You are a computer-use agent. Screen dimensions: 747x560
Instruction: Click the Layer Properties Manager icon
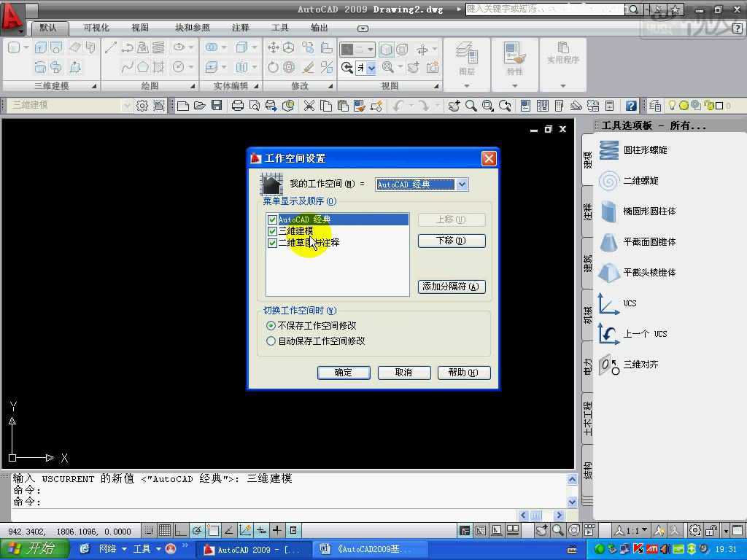[x=654, y=106]
